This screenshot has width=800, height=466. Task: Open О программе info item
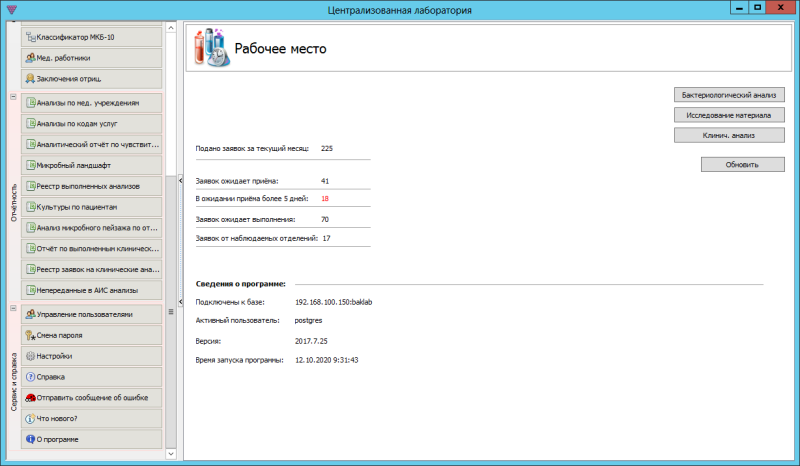(90, 439)
